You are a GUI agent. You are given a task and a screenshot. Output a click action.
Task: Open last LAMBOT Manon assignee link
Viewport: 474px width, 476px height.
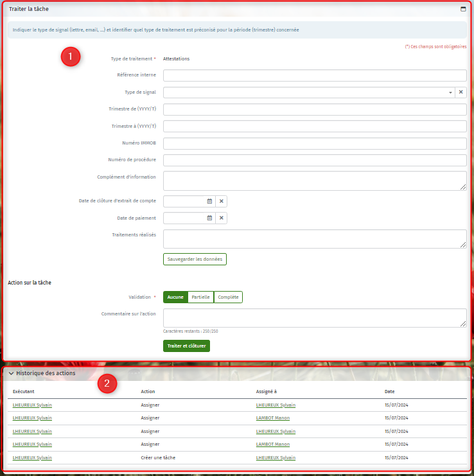click(x=273, y=445)
